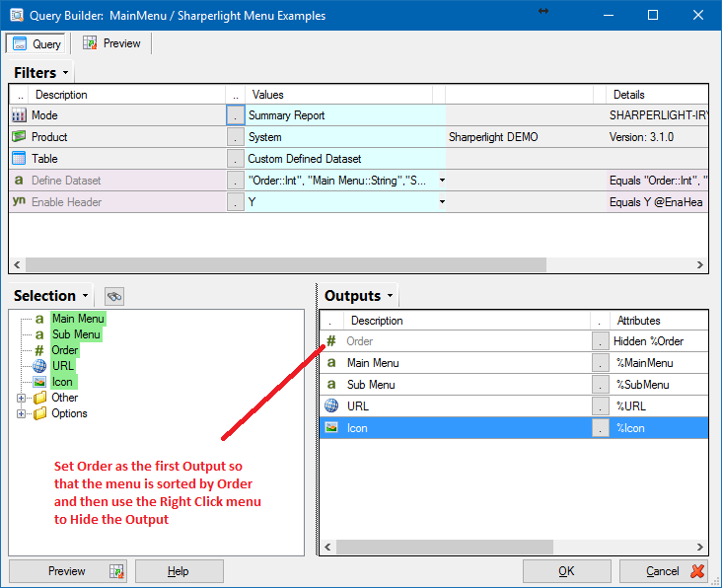Screen dimensions: 722x588
Task: Click the attributes dot button in Sub Menu output row
Action: pos(600,385)
